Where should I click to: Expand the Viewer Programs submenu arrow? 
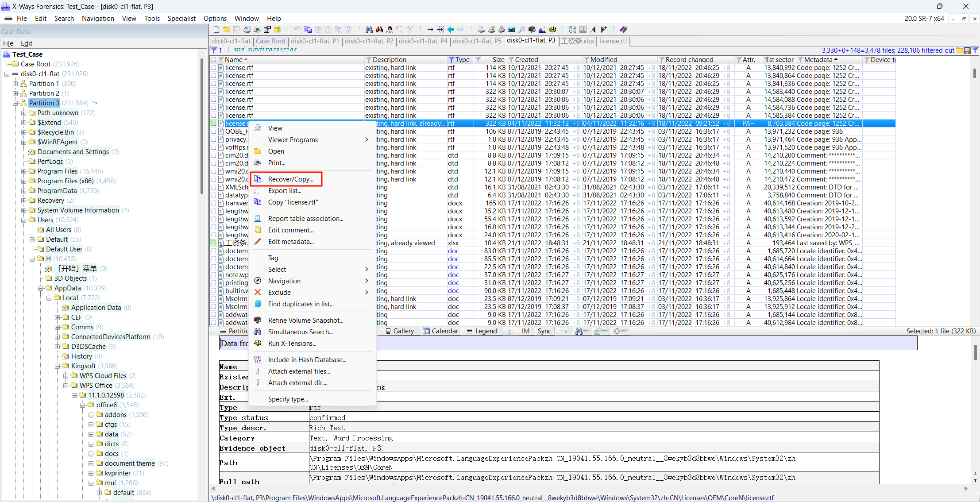[367, 140]
